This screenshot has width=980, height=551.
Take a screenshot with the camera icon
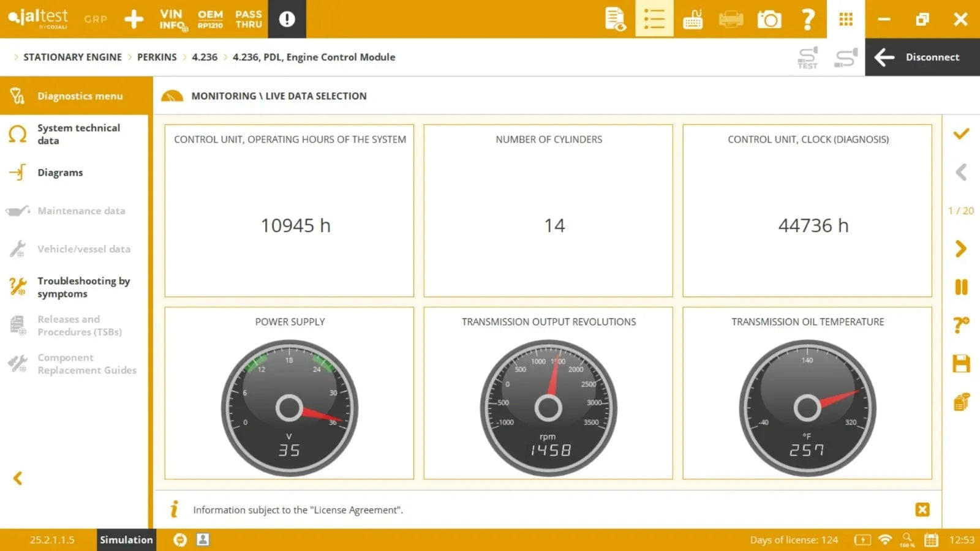769,19
